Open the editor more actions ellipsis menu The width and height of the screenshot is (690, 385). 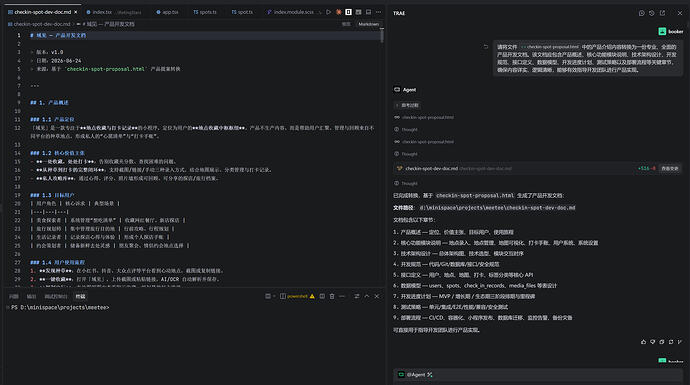click(x=378, y=12)
